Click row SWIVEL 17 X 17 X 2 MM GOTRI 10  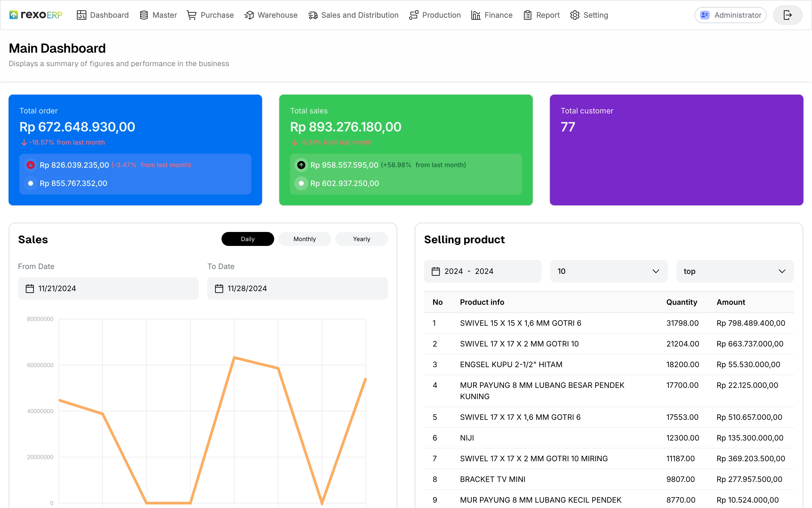(609, 344)
